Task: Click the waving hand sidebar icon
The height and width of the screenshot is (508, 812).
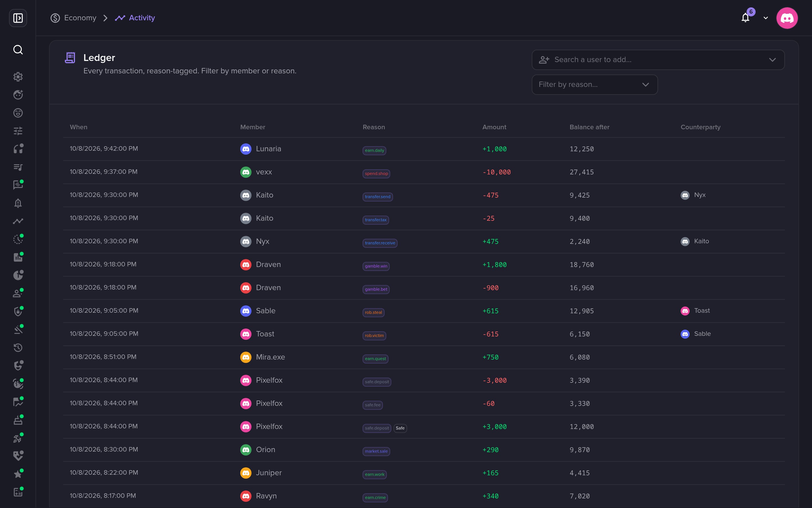Action: tap(18, 384)
